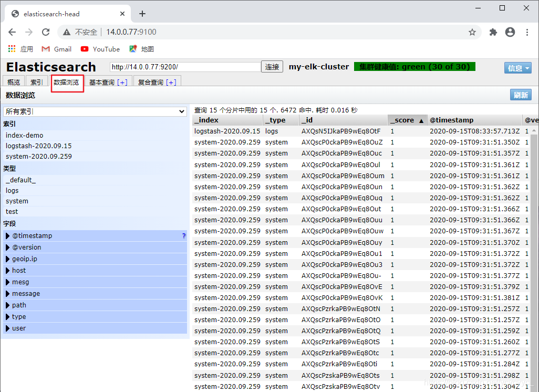539x392 pixels.
Task: Open the Gmail bookmark
Action: (56, 49)
